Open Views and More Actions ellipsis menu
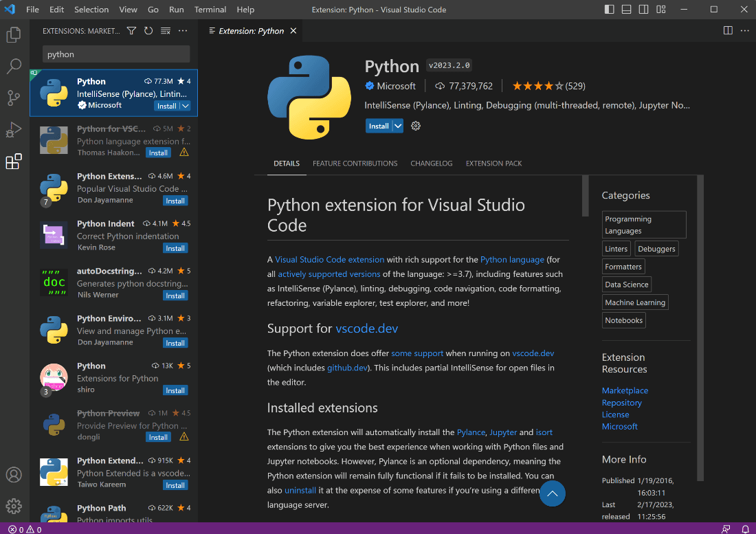 click(x=183, y=31)
